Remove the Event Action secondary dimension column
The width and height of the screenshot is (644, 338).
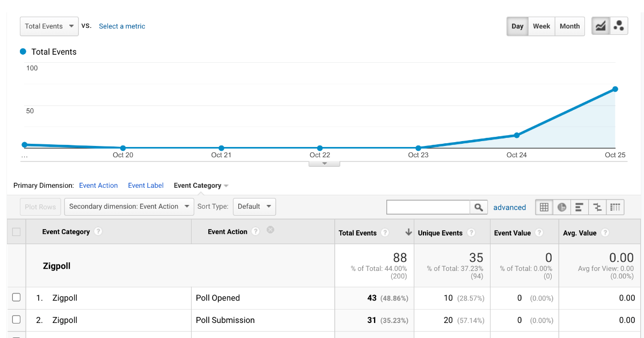tap(270, 230)
